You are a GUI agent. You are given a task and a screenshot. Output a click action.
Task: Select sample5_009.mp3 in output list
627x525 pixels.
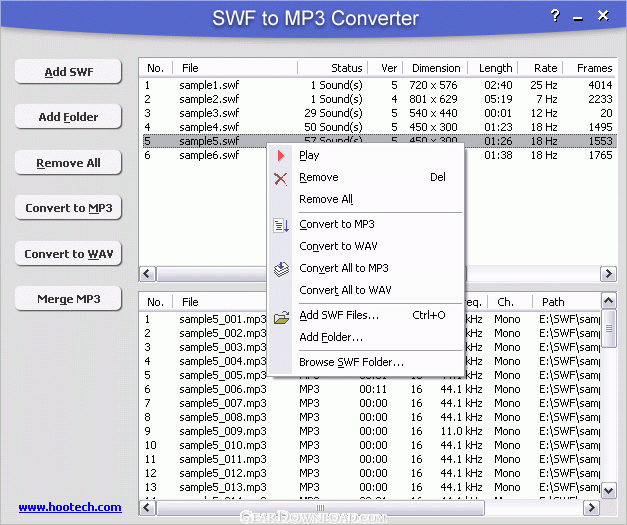[x=223, y=431]
